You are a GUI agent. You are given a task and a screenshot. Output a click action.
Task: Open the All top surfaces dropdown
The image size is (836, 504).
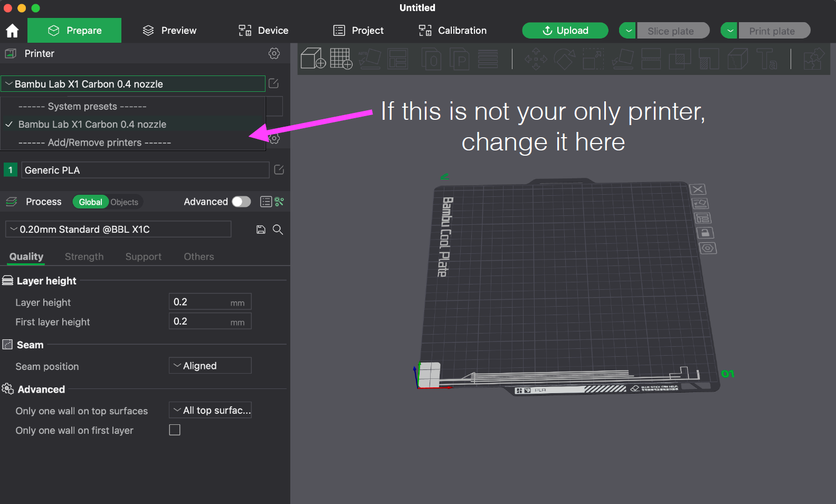click(x=210, y=410)
